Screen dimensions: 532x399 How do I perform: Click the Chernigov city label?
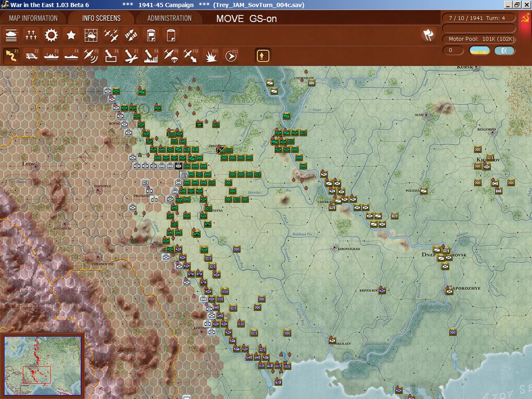304,78
